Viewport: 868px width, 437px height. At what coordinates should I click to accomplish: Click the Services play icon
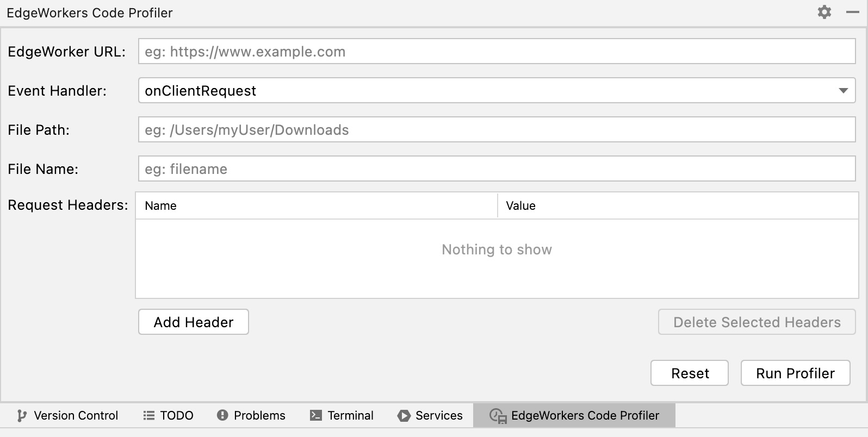click(x=404, y=416)
